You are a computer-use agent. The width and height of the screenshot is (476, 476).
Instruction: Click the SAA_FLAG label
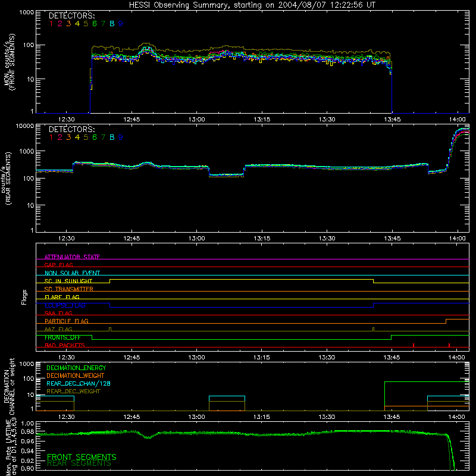58,313
